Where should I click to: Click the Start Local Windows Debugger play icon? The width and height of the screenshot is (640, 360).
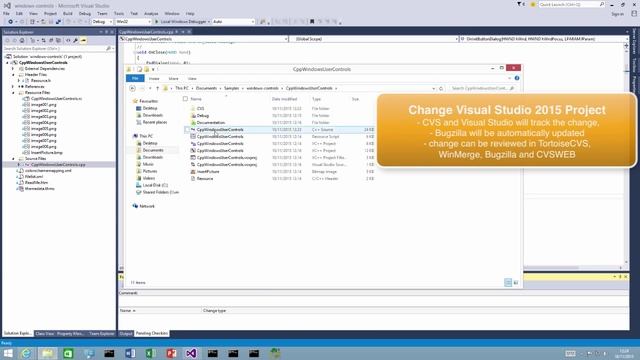[x=156, y=22]
